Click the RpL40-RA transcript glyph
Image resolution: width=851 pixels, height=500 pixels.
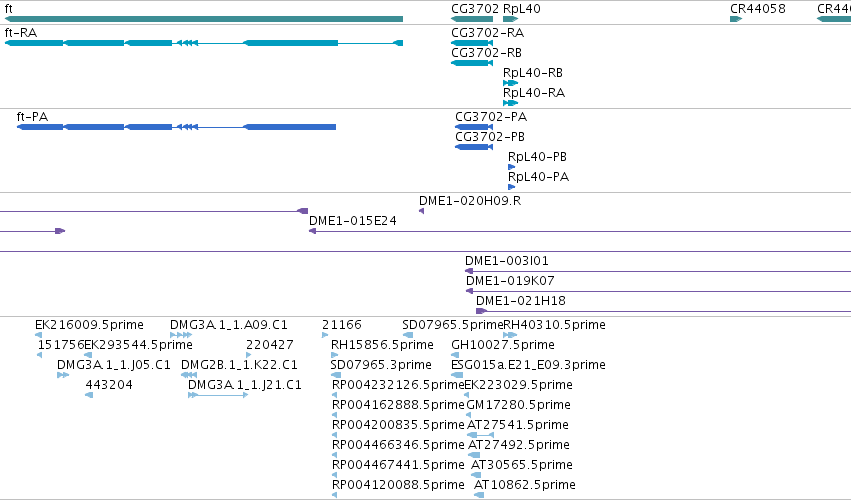click(511, 103)
